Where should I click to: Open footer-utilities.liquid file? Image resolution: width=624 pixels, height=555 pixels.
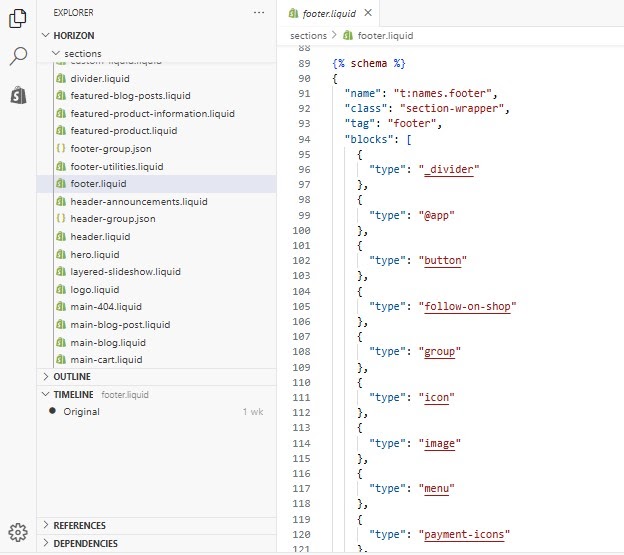(156, 167)
